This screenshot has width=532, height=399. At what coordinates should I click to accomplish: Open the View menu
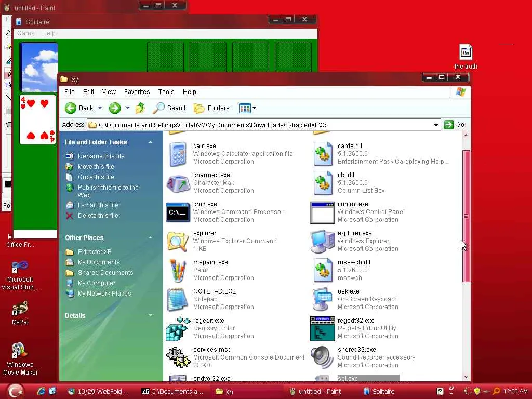[109, 91]
